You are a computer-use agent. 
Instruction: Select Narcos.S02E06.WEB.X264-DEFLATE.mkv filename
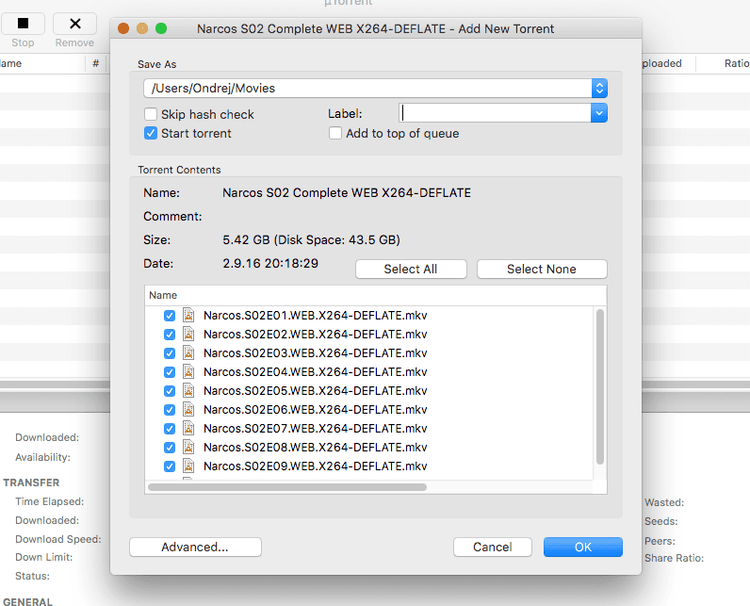tap(315, 410)
